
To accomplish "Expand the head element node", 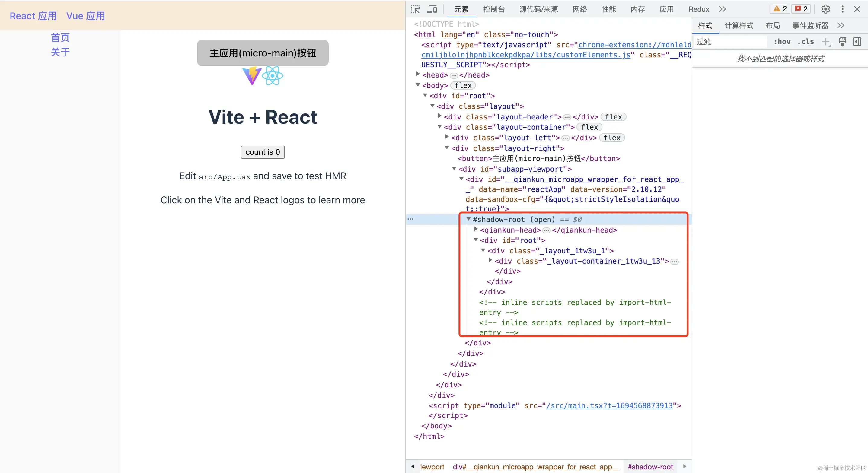I will (x=418, y=75).
